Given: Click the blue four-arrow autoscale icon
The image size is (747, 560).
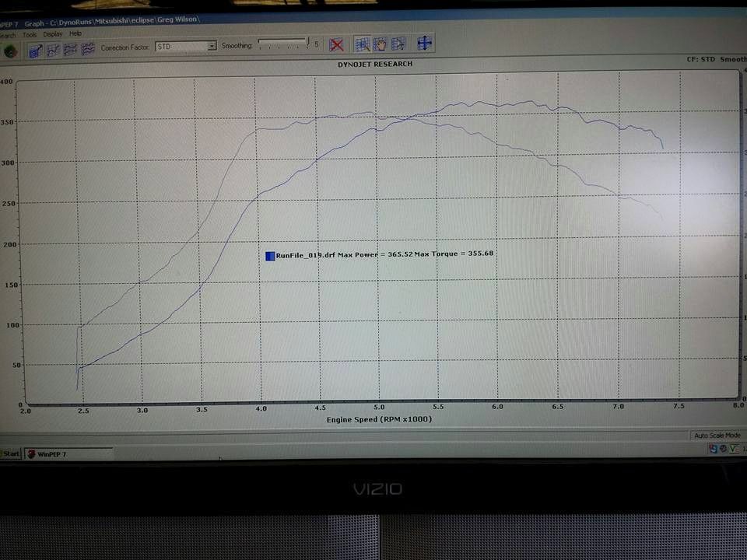Looking at the screenshot, I should point(424,43).
